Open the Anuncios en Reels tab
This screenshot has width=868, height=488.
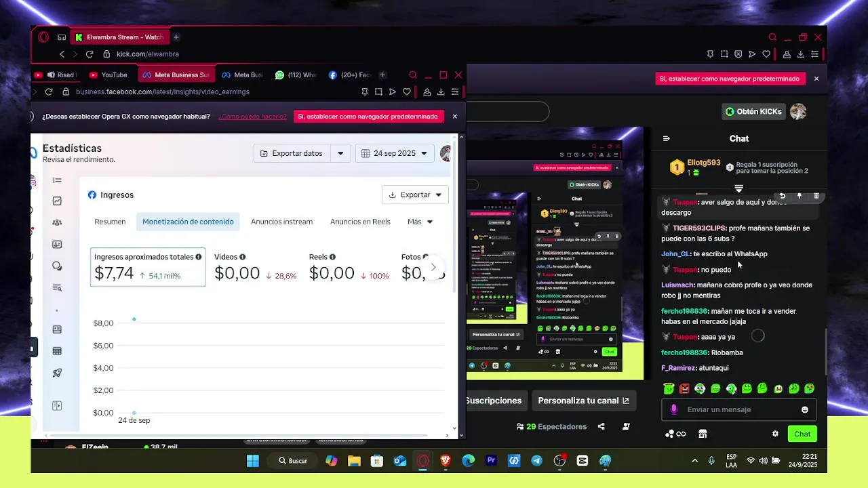click(360, 222)
